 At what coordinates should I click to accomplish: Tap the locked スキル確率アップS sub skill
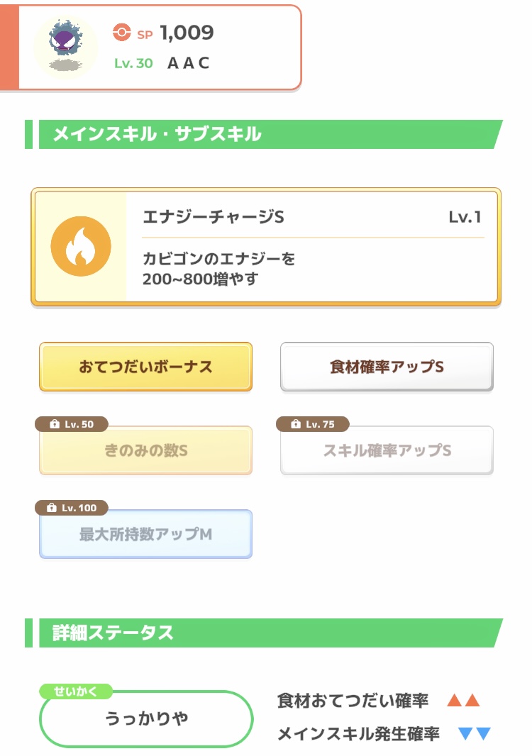click(x=387, y=450)
